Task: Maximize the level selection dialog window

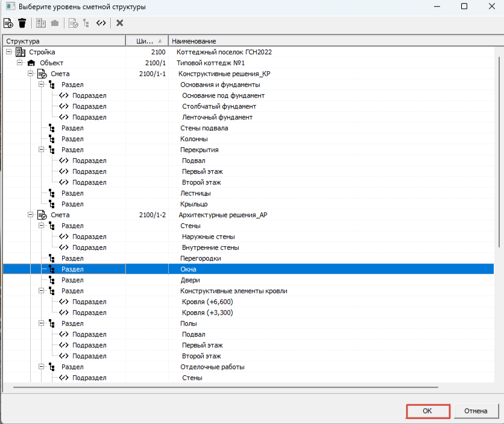Action: point(464,6)
